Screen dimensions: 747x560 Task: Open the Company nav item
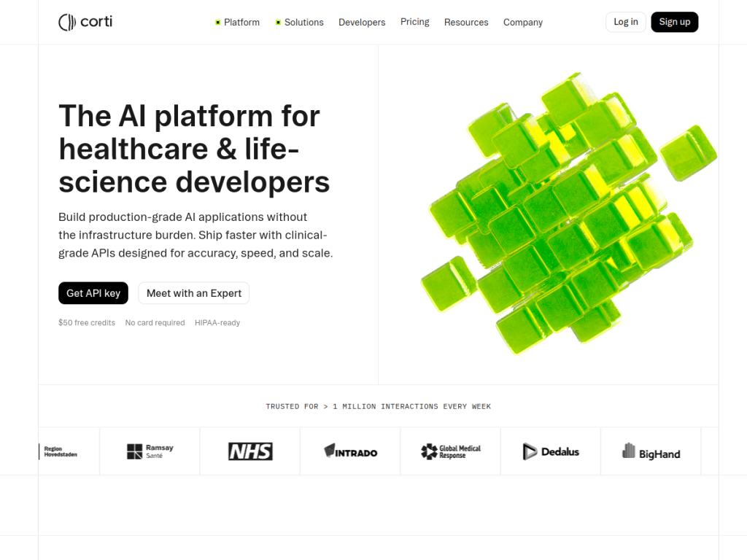pos(523,23)
